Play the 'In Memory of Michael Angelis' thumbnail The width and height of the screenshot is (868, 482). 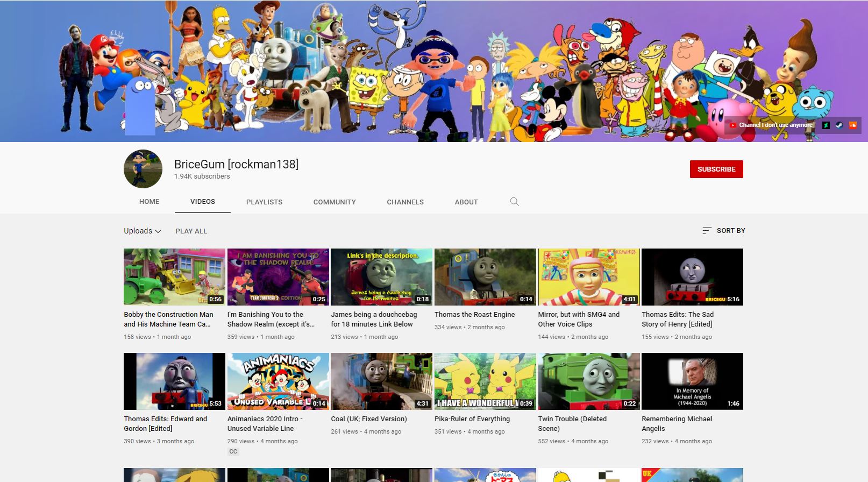[692, 381]
